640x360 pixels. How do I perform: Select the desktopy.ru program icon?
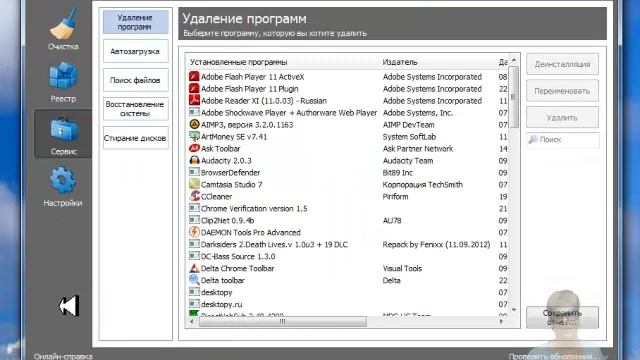[194, 304]
